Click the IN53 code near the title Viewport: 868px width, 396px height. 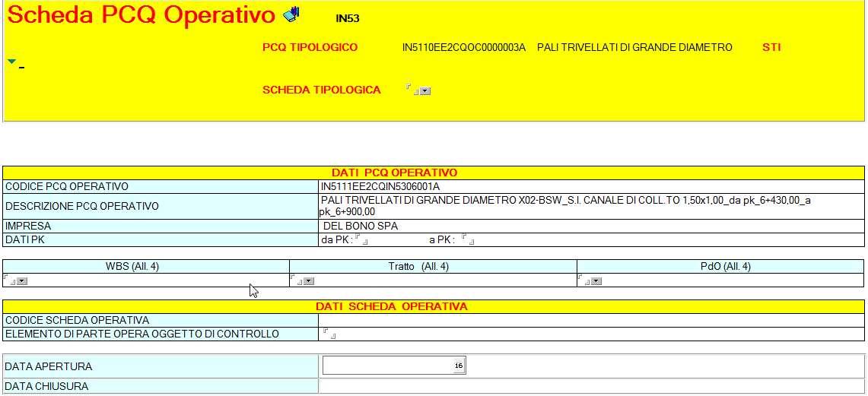coord(347,17)
